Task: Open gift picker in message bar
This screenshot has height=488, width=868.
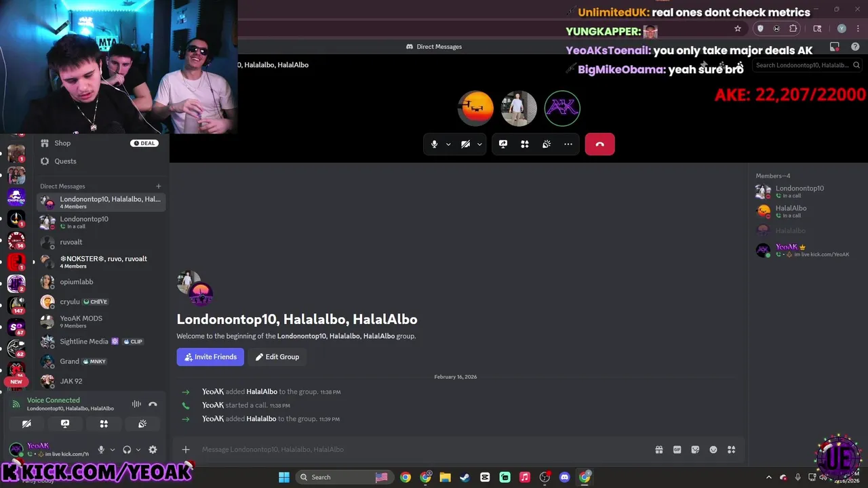Action: pos(659,449)
